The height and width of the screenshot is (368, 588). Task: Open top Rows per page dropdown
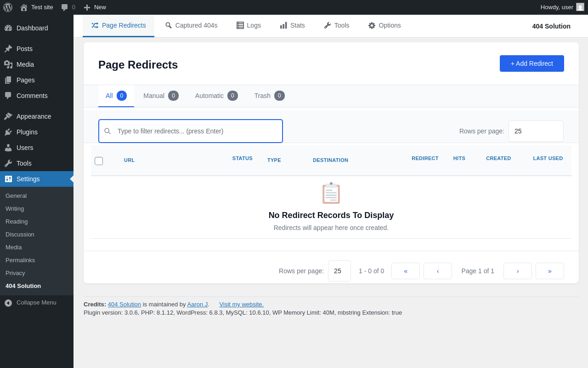536,131
